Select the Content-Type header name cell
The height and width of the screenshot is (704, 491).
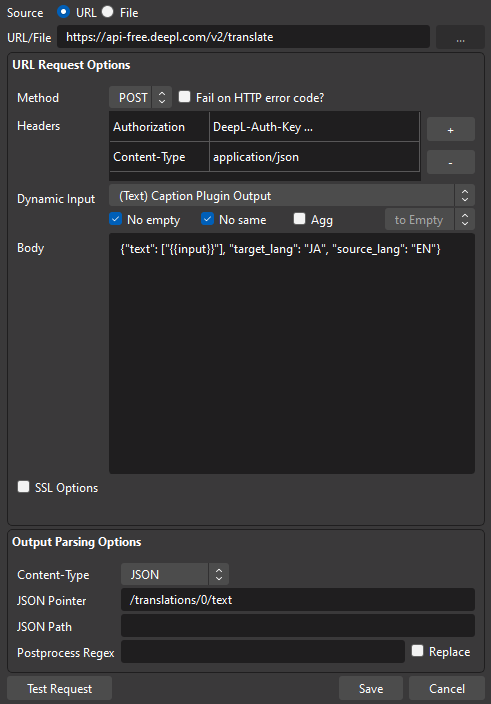[159, 157]
